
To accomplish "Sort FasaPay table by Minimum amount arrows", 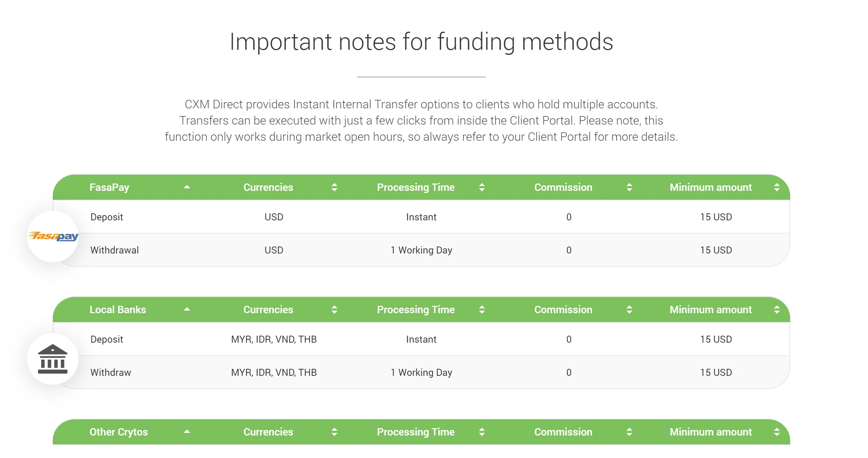I will pyautogui.click(x=777, y=187).
